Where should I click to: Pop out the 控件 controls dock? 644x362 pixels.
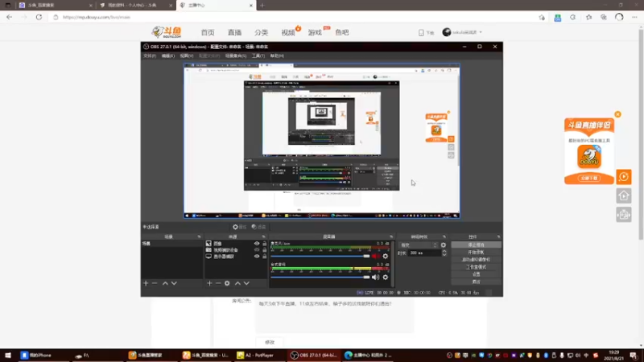(x=498, y=237)
